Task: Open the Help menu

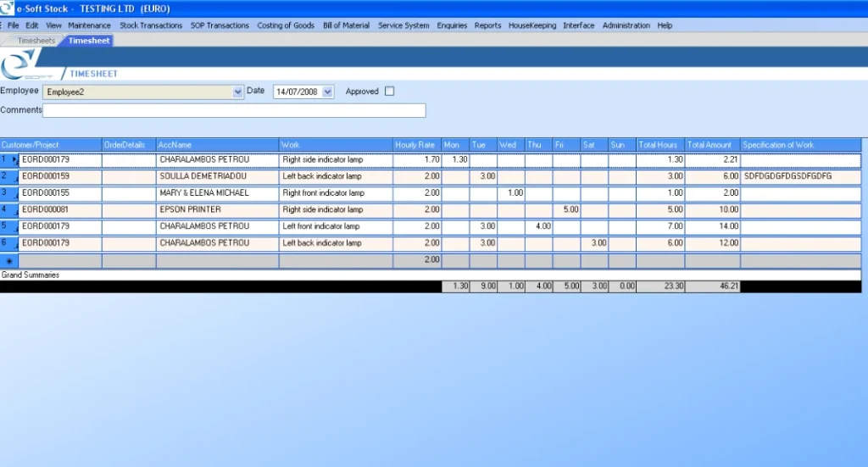Action: coord(665,25)
